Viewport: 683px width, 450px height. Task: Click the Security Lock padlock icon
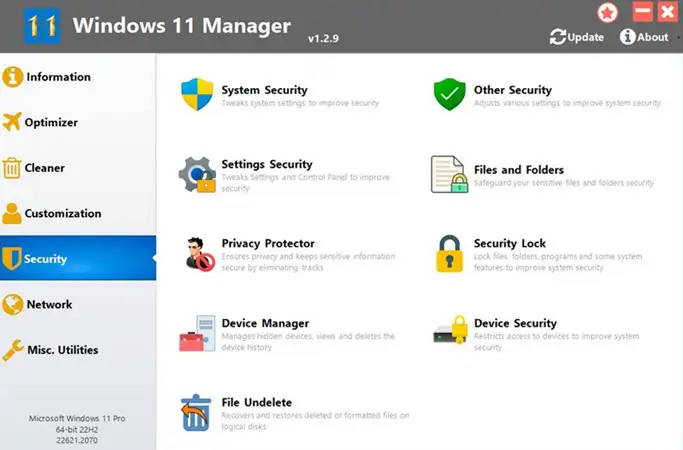pos(450,254)
